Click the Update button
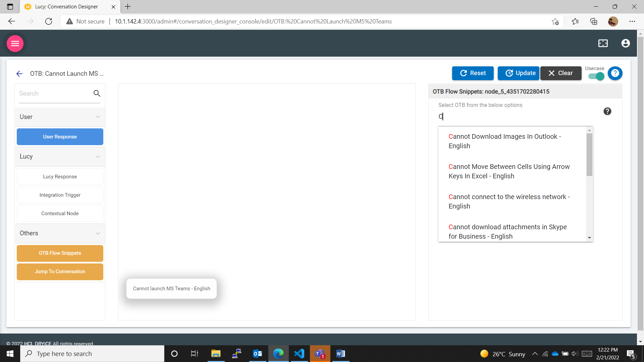Viewport: 644px width, 362px height. (518, 73)
